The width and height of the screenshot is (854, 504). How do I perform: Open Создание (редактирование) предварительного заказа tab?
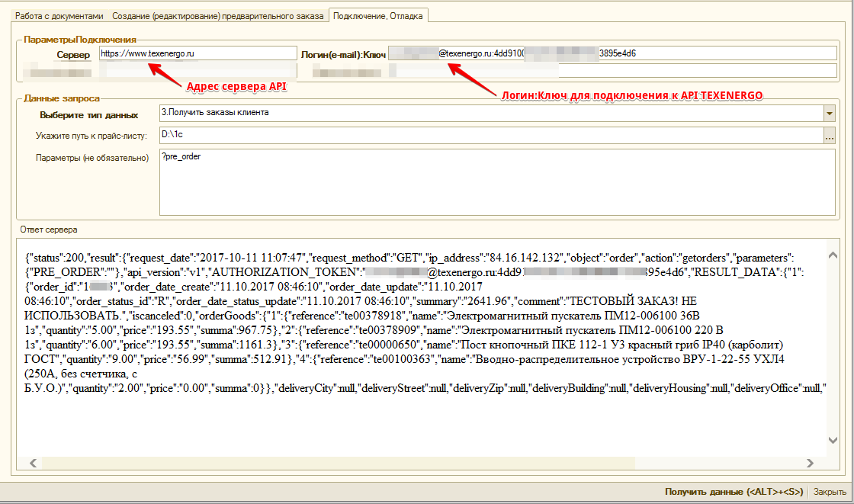coord(217,15)
